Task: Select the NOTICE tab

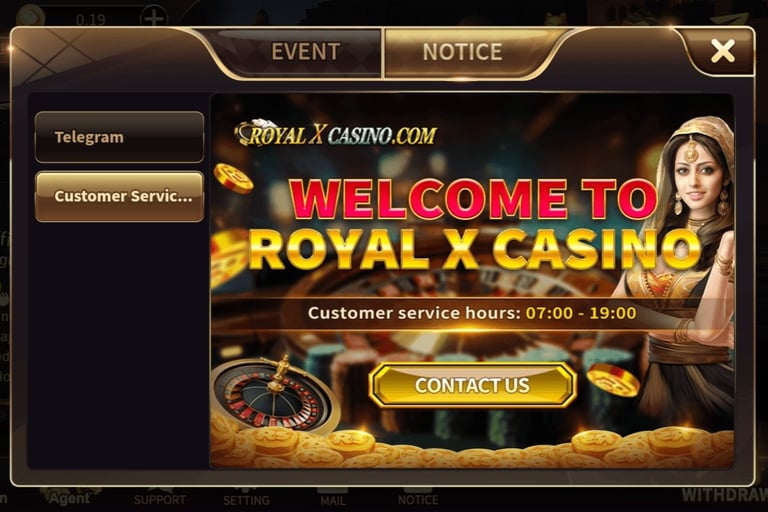Action: tap(462, 51)
